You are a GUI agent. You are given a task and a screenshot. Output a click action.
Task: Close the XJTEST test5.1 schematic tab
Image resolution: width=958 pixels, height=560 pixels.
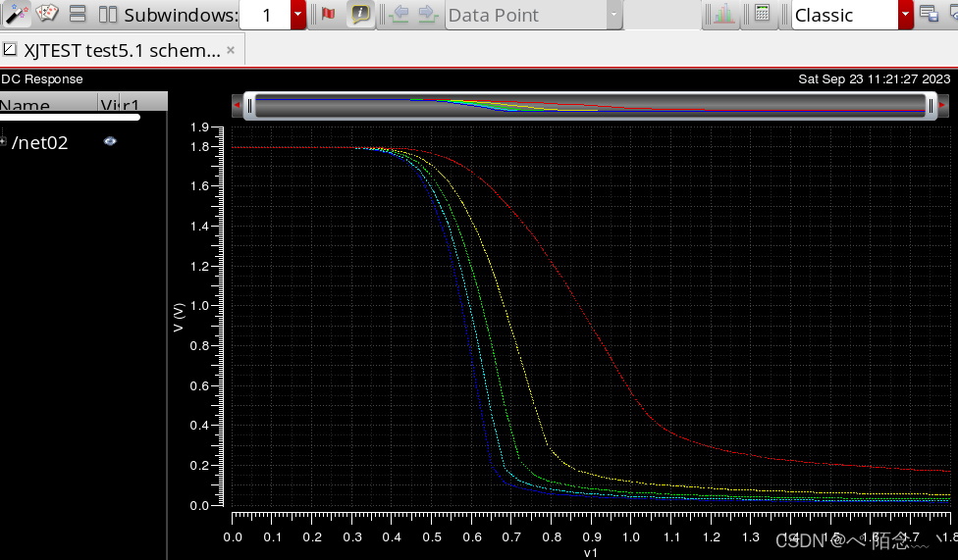pyautogui.click(x=231, y=50)
